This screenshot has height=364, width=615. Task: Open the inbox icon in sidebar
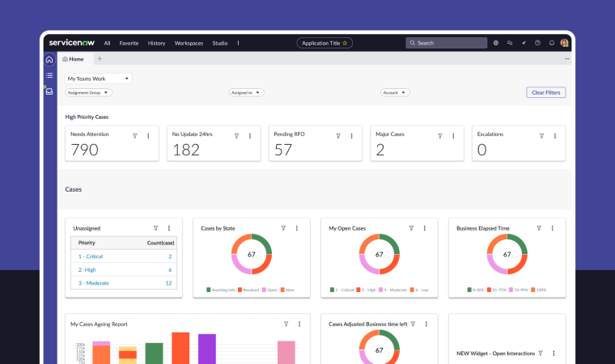[49, 91]
